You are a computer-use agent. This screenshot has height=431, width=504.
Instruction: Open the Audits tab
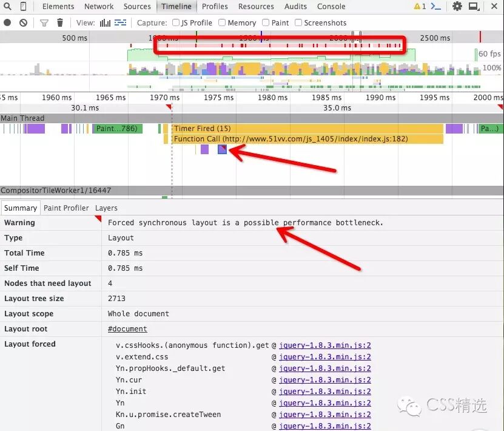point(295,7)
